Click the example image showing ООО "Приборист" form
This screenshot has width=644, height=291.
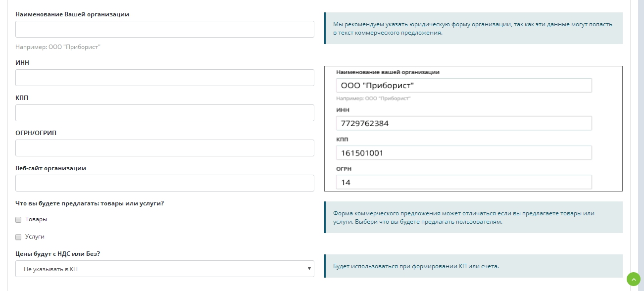473,129
